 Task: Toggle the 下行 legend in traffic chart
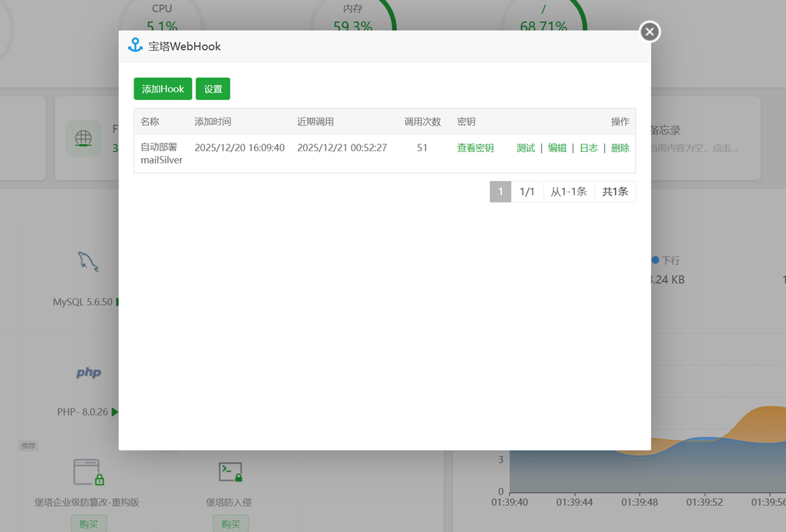tap(665, 260)
